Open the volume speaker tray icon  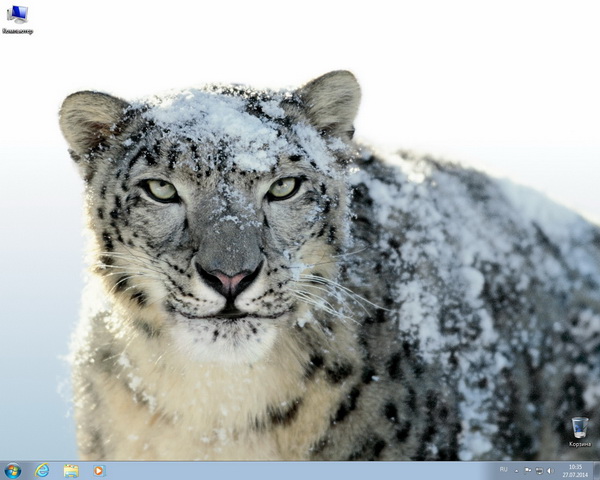550,470
